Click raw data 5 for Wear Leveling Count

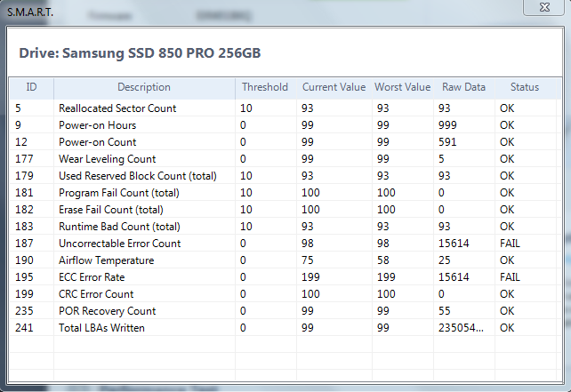(x=441, y=159)
